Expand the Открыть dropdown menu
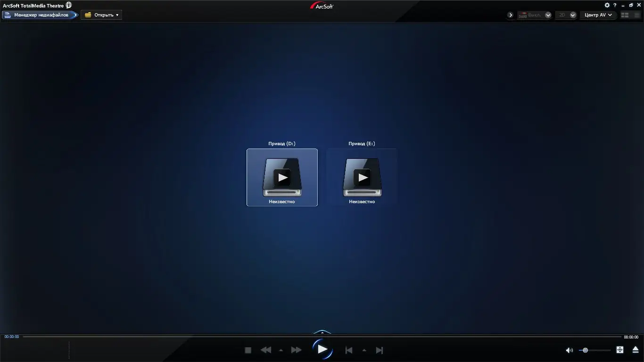Screen dimensions: 644x362 [101, 15]
